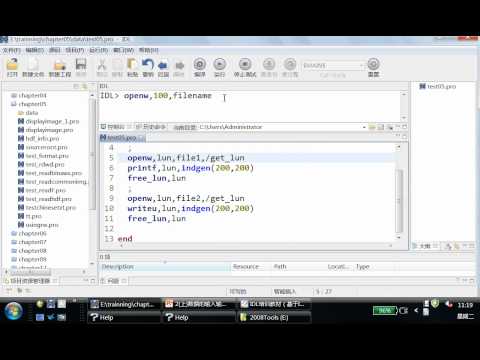Image resolution: width=480 pixels, height=360 pixels.
Task: Open the 2008Tools (E:) taskbar button
Action: 274,317
